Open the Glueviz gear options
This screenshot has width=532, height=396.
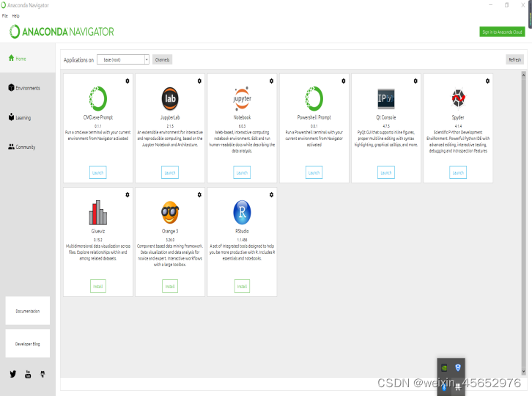(128, 194)
